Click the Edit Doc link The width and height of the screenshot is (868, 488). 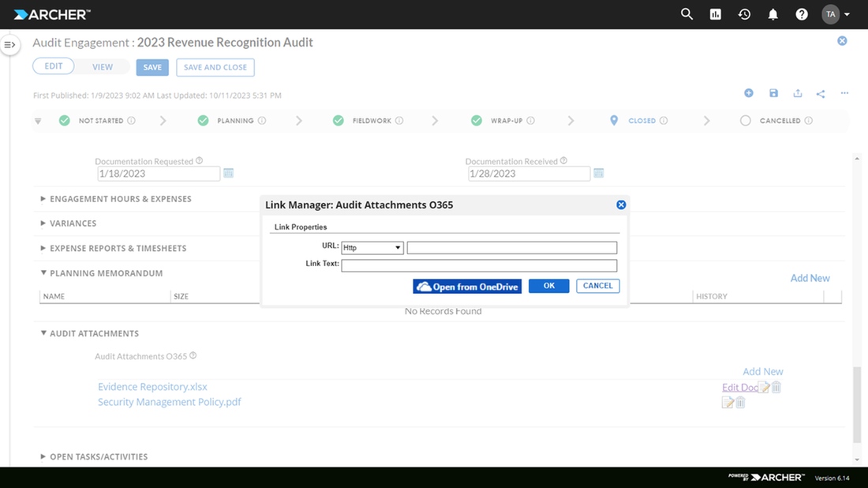(739, 388)
